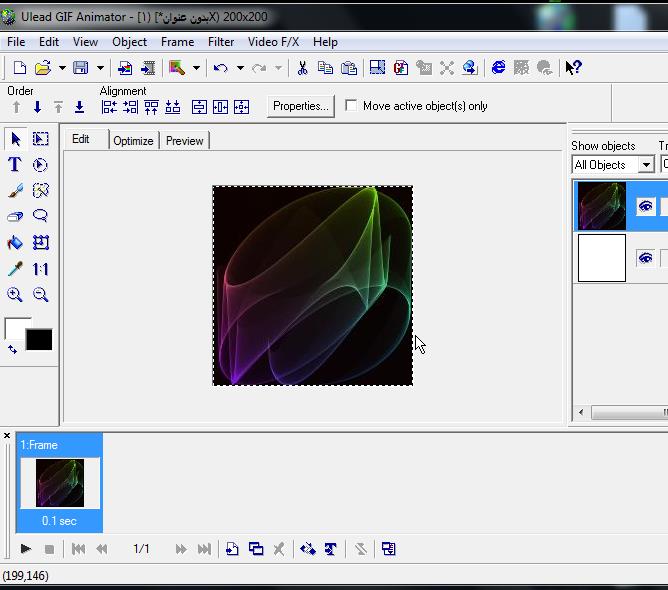668x590 pixels.
Task: Click the Properties... button
Action: pyautogui.click(x=300, y=106)
